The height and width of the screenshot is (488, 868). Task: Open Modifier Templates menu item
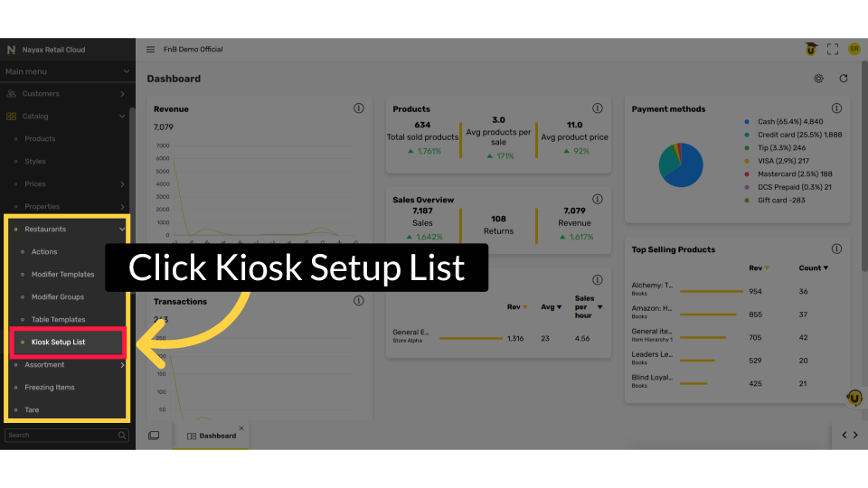tap(62, 275)
